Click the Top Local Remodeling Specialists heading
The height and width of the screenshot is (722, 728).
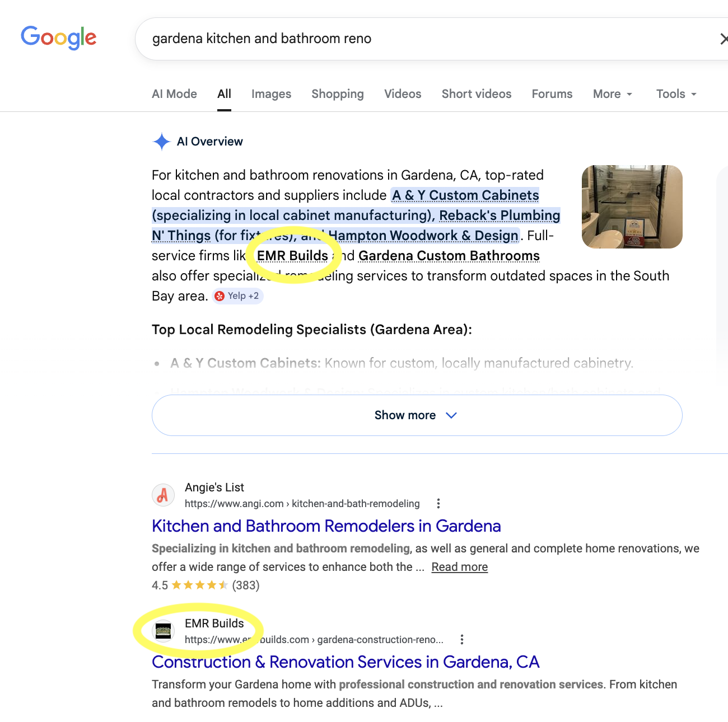tap(312, 330)
